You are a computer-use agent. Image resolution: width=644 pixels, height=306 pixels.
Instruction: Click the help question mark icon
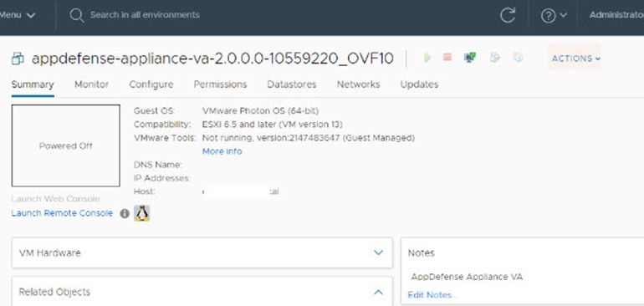coord(549,16)
